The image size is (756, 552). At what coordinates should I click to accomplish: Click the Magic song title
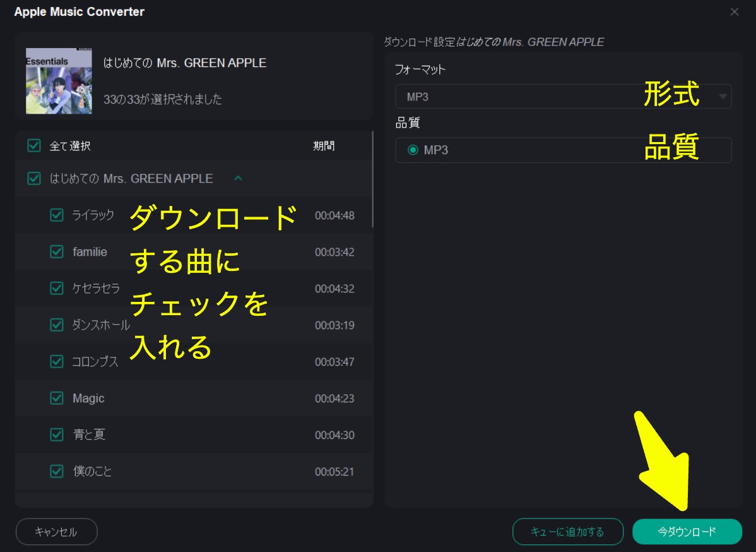coord(88,398)
